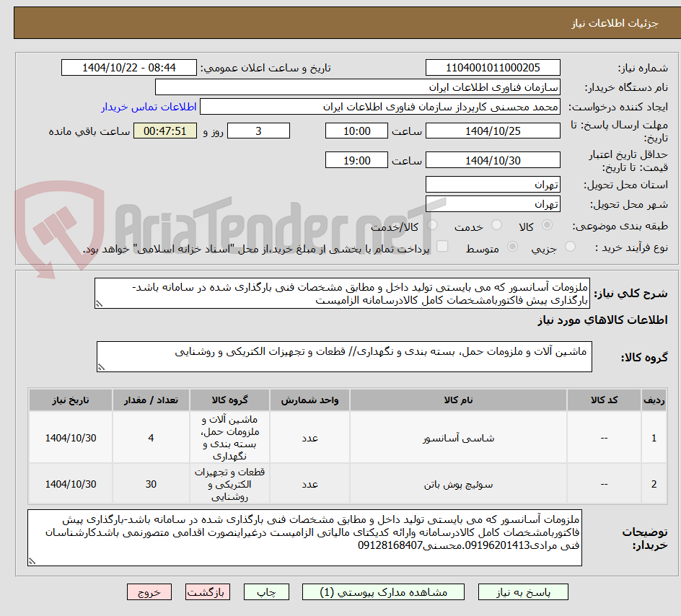
Task: Click the announcement date field 1404/10/22 - 08:44
Action: click(x=129, y=68)
